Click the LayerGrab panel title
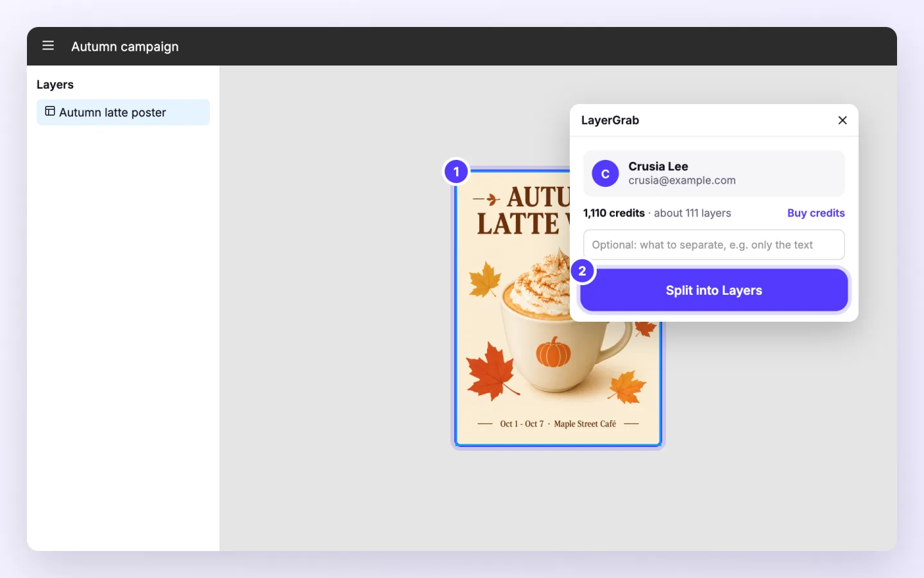This screenshot has width=924, height=578. pyautogui.click(x=610, y=120)
